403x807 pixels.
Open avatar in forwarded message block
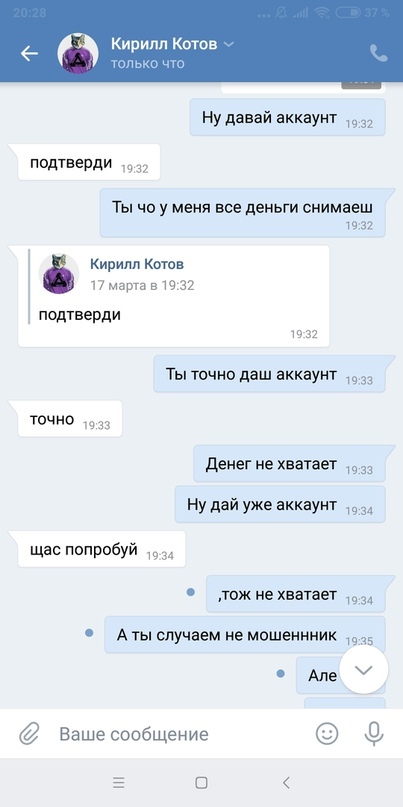click(59, 273)
